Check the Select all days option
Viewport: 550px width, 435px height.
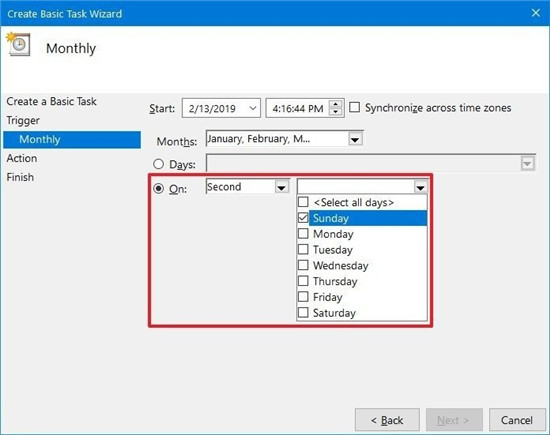(x=303, y=202)
